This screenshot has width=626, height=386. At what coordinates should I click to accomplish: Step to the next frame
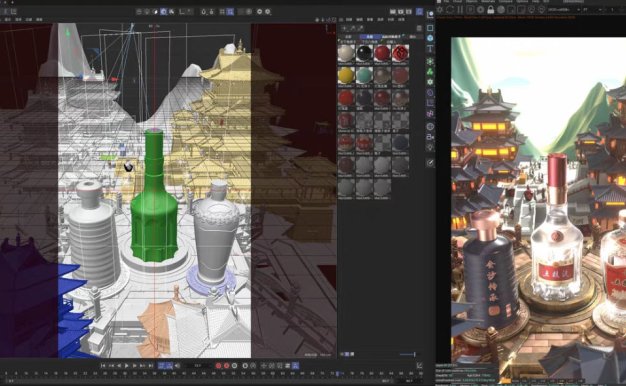[x=135, y=366]
